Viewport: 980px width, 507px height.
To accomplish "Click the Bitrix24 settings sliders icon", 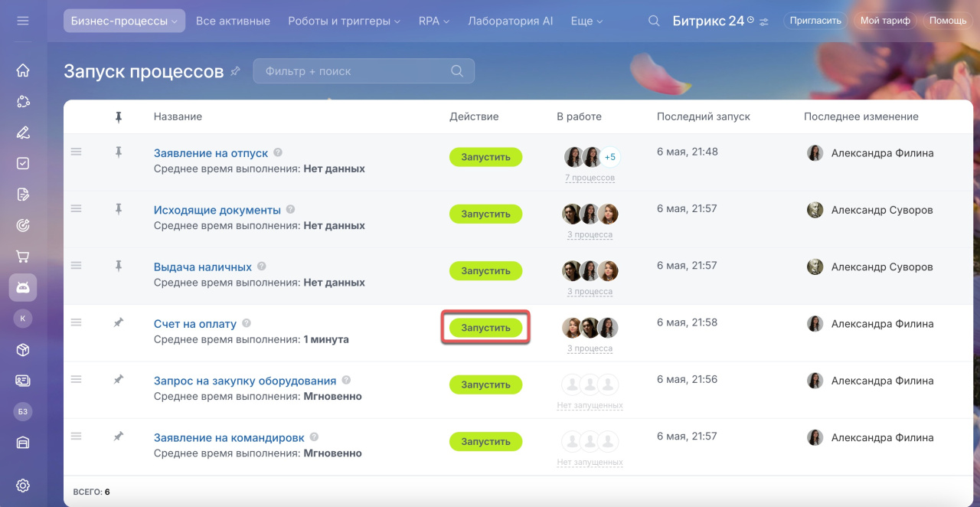I will point(763,21).
